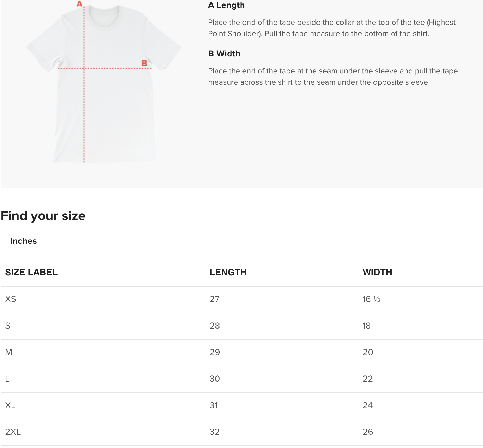Viewport: 483px width, 448px height.
Task: Click the Find your size heading
Action: coord(43,216)
